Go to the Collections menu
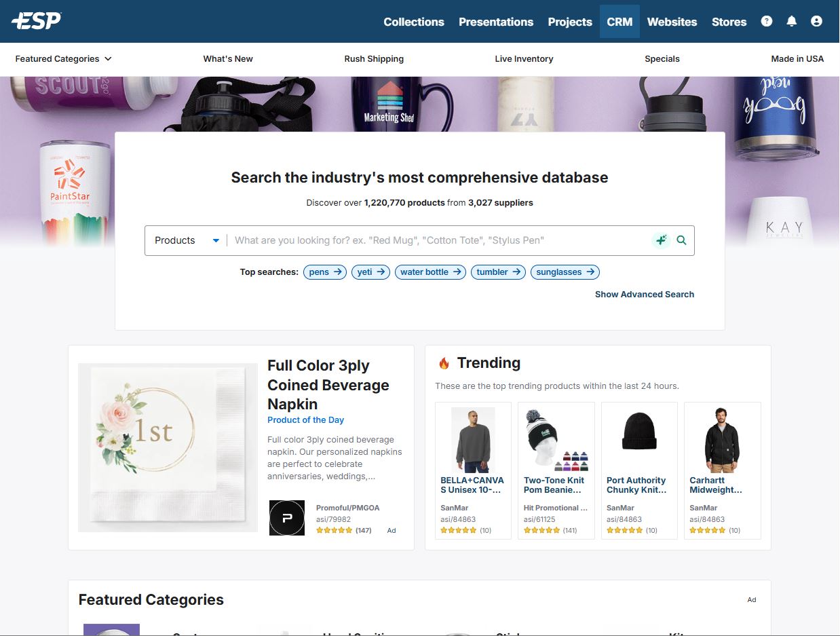The height and width of the screenshot is (636, 840). 413,22
